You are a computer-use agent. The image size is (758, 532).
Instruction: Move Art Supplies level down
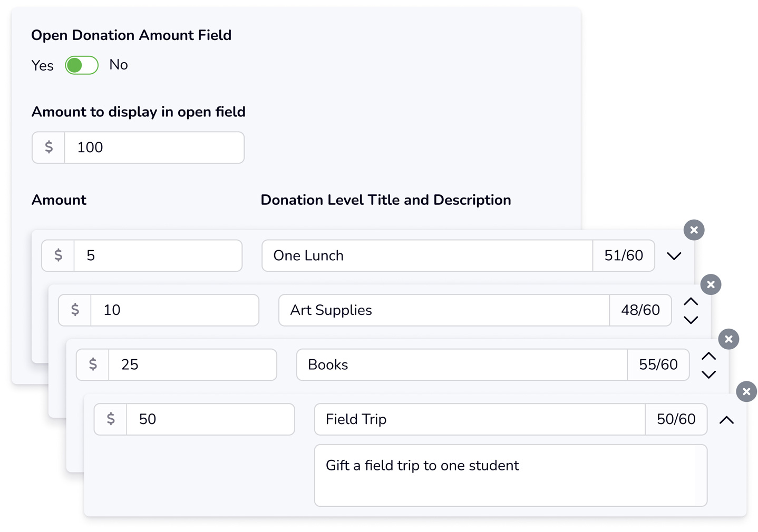coord(691,320)
